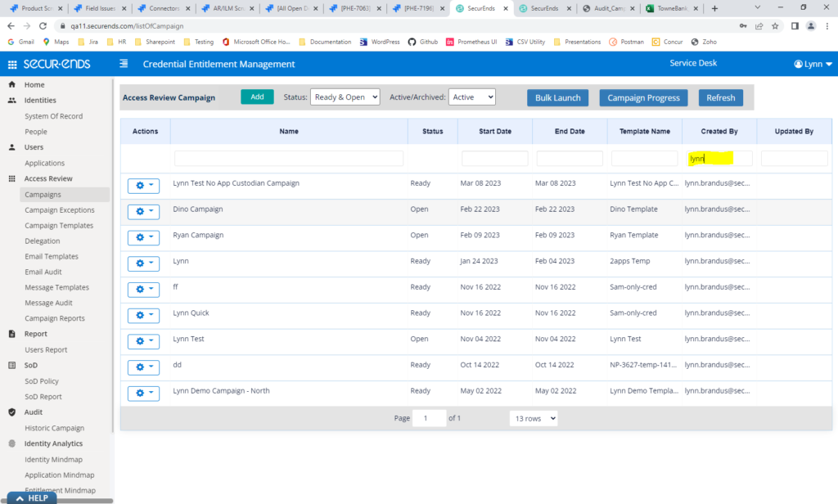The height and width of the screenshot is (504, 838).
Task: Click the share page icon in address bar
Action: coord(759,25)
